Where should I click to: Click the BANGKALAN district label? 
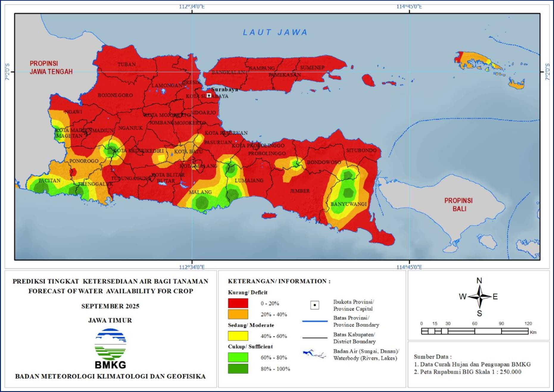click(228, 72)
